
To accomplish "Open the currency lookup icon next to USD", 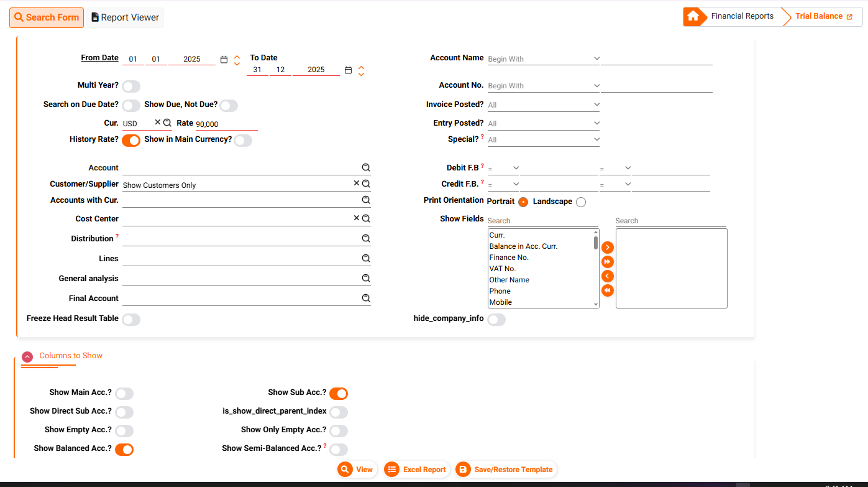I will click(x=167, y=123).
